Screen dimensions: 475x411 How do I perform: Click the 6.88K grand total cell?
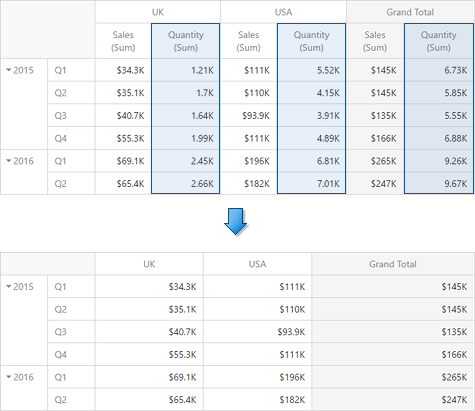click(x=439, y=138)
